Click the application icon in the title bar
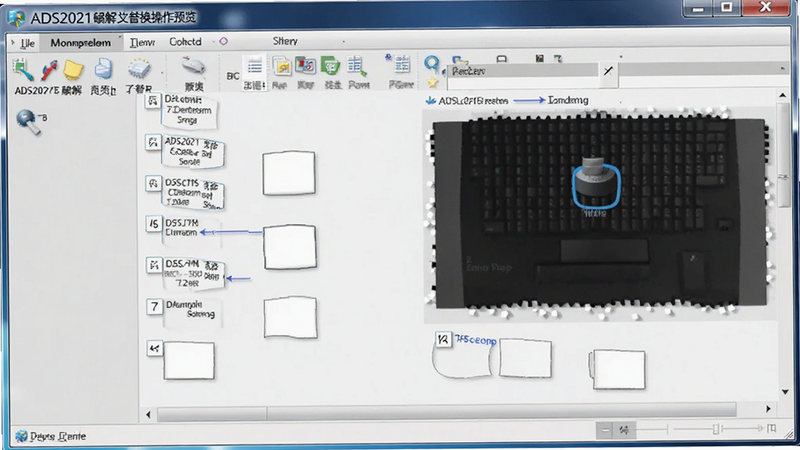This screenshot has height=450, width=800. click(x=16, y=18)
